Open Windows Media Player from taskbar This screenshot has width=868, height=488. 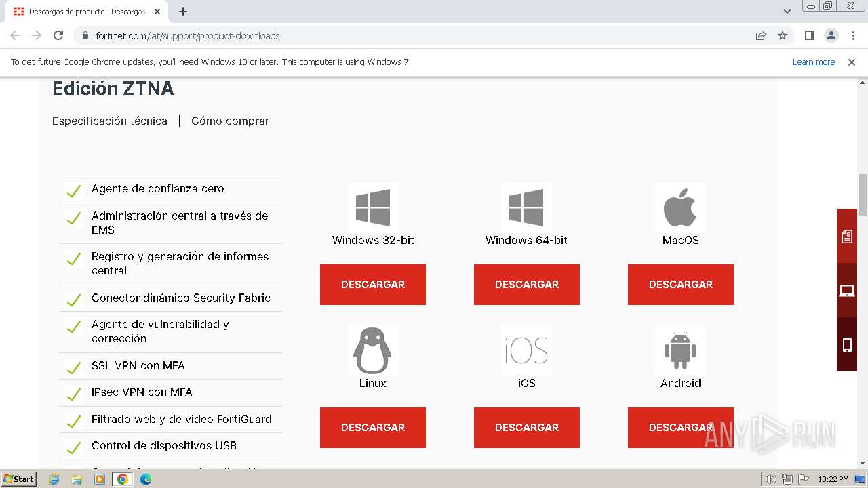(x=100, y=479)
